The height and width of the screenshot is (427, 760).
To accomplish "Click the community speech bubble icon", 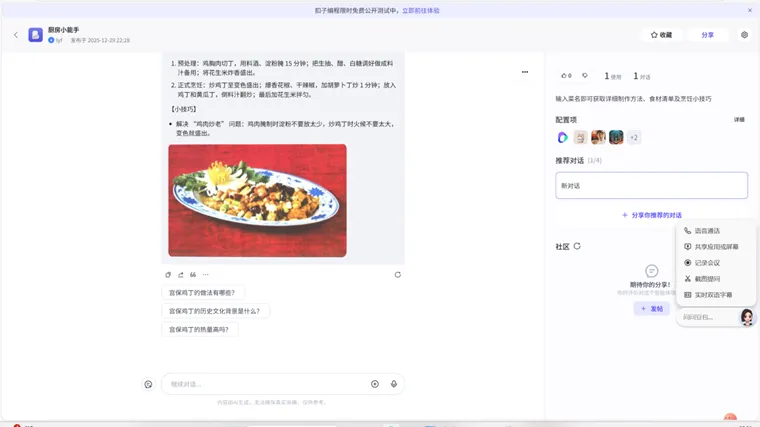I will point(651,270).
